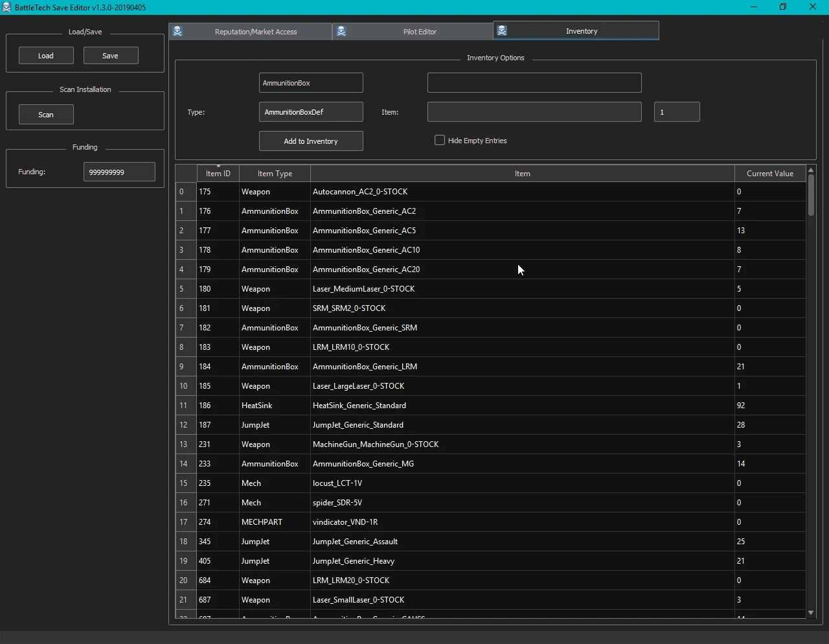The image size is (829, 644).
Task: Open the AmmunitionBoxDef type dropdown
Action: [x=311, y=112]
